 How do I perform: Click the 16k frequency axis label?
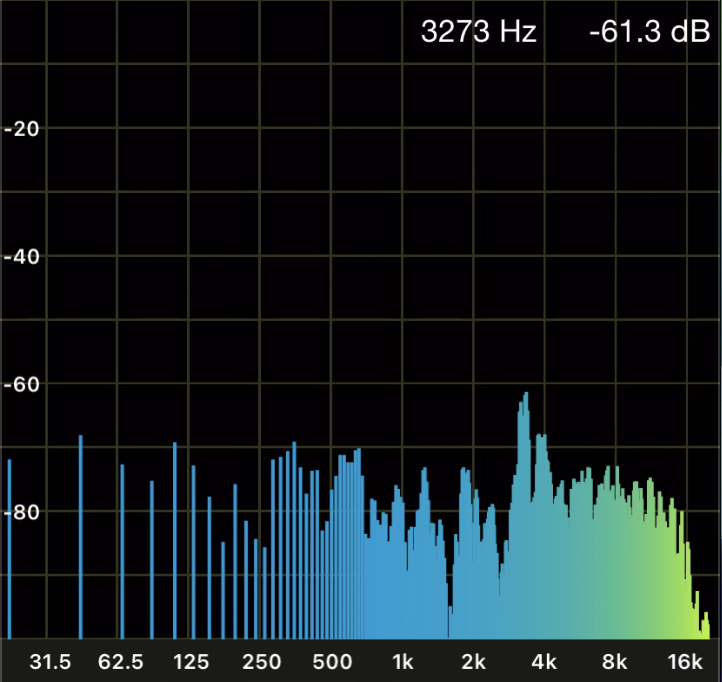(x=685, y=662)
